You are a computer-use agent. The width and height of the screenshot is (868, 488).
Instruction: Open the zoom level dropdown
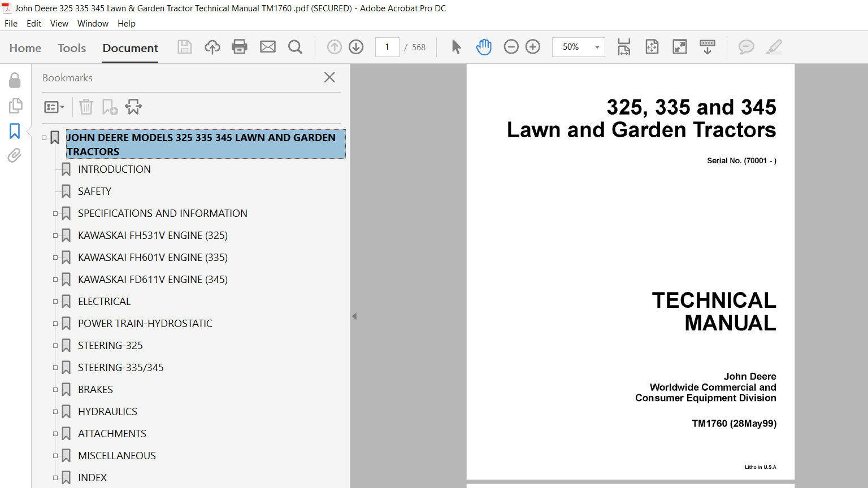click(597, 47)
